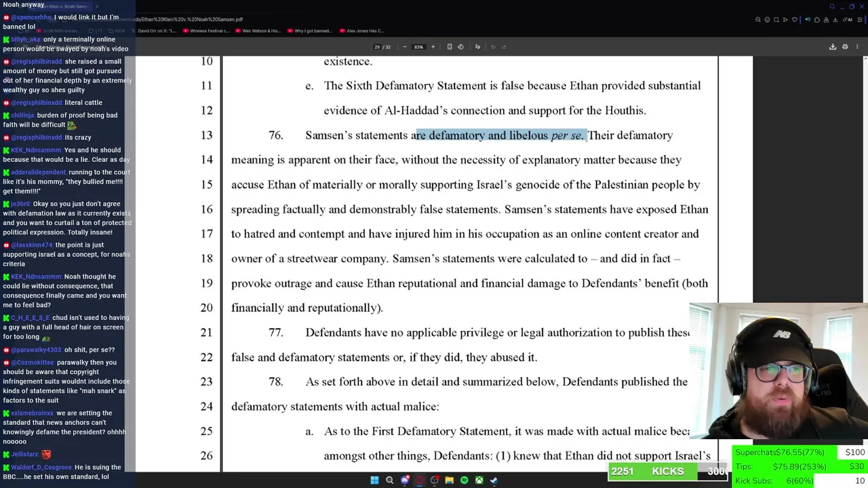Click the 83% zoom level field

tap(418, 47)
